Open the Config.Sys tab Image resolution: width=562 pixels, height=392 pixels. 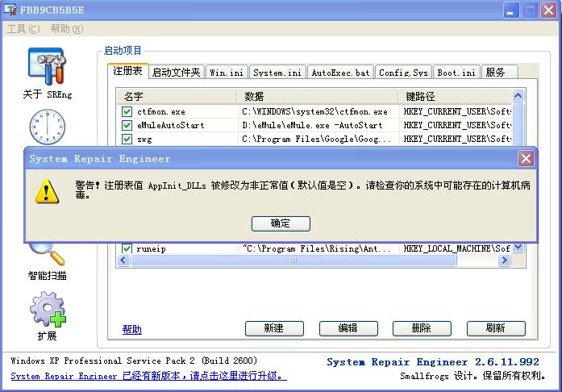(x=404, y=72)
